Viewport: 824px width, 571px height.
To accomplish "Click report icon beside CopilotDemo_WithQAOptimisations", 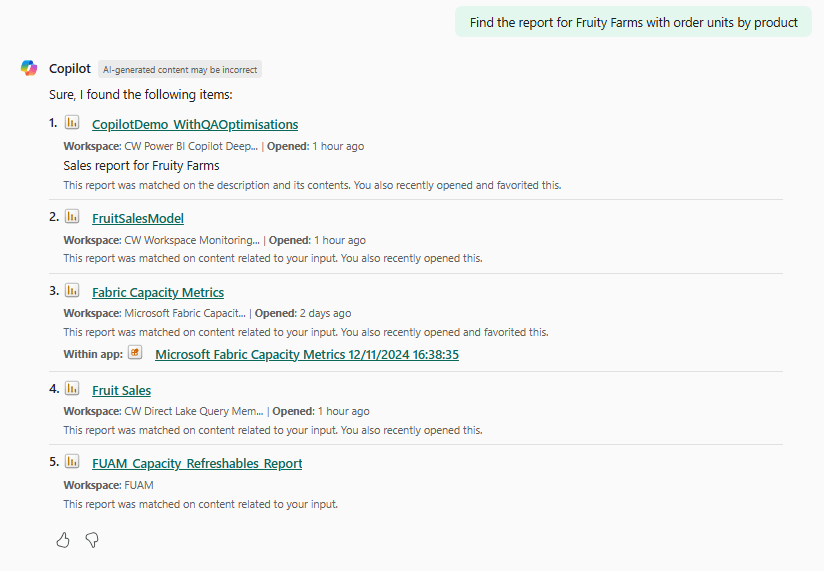I will 72,123.
